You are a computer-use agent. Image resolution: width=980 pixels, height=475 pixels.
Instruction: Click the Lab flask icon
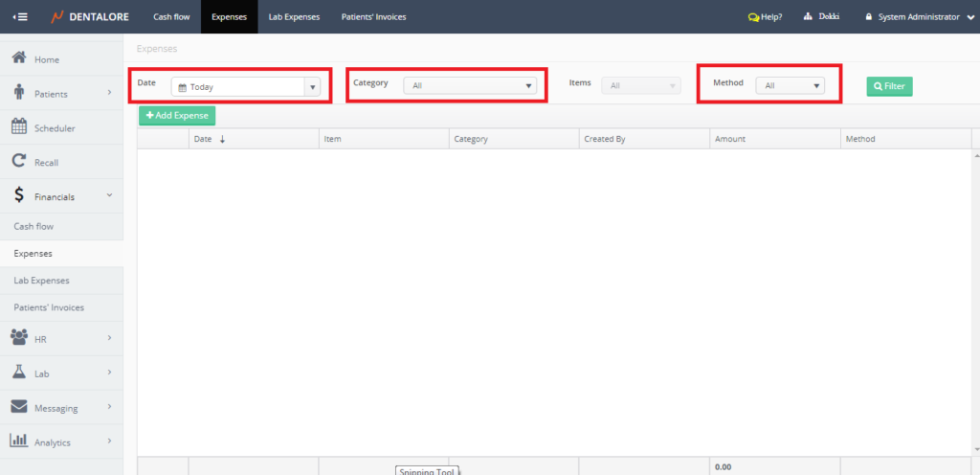18,372
